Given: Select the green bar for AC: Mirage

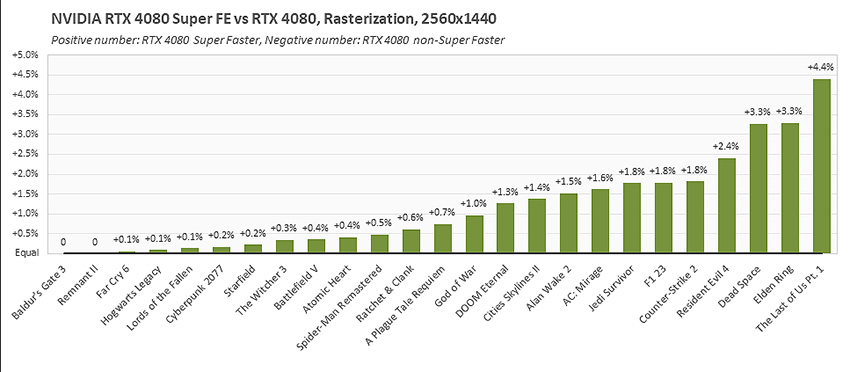Looking at the screenshot, I should [x=600, y=221].
